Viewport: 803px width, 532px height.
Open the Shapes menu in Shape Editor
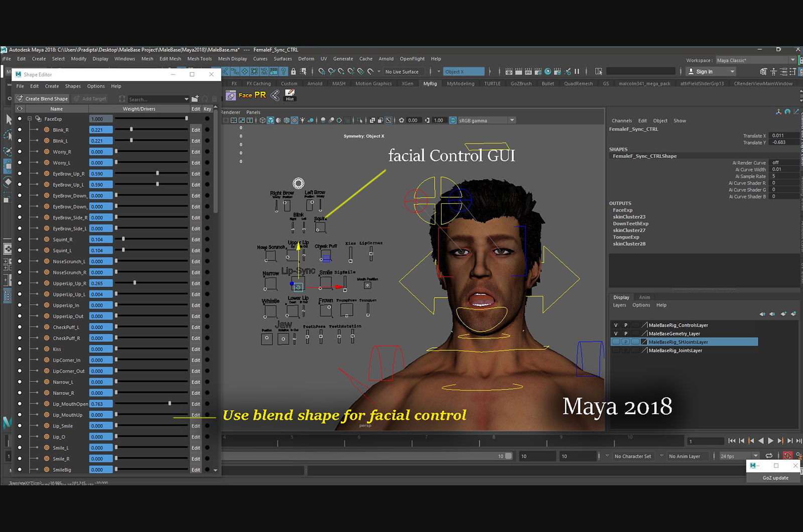73,86
